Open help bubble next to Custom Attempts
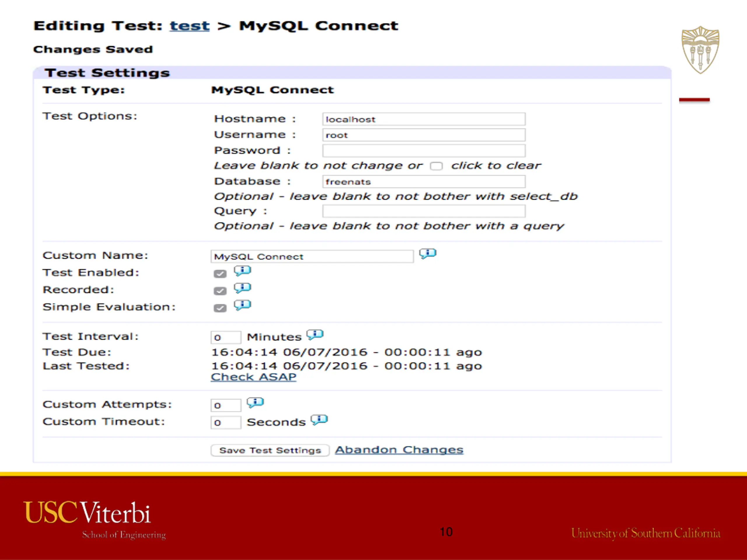Viewport: 747px width, 560px height. pos(255,403)
